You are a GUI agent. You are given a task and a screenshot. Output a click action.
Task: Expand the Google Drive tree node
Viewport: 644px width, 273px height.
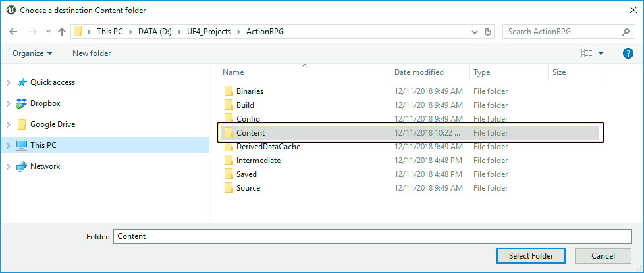[x=8, y=124]
